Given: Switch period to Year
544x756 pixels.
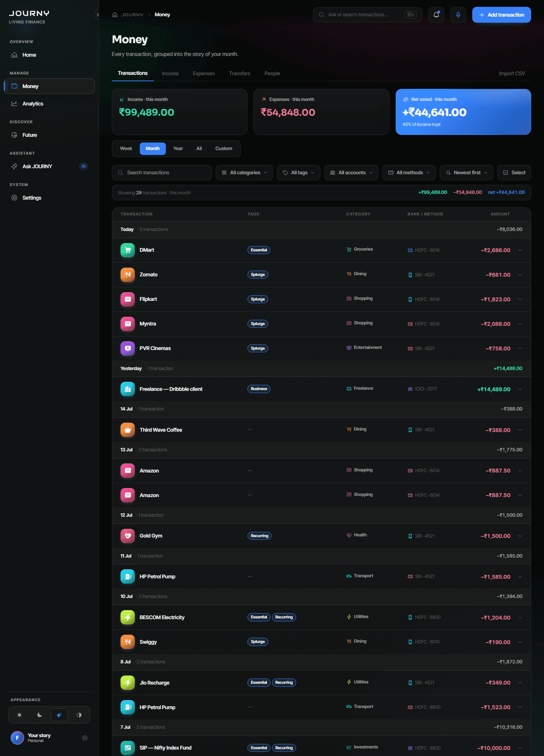Looking at the screenshot, I should click(178, 149).
